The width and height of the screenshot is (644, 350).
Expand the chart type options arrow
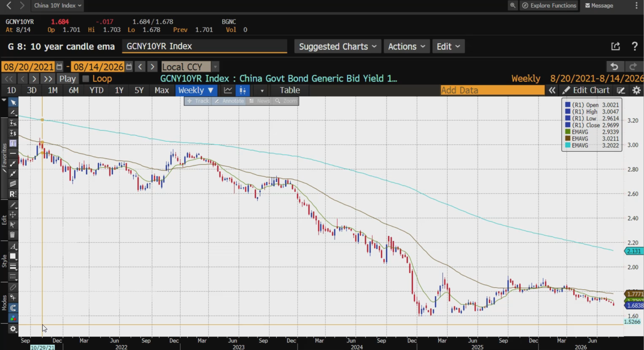click(x=262, y=90)
